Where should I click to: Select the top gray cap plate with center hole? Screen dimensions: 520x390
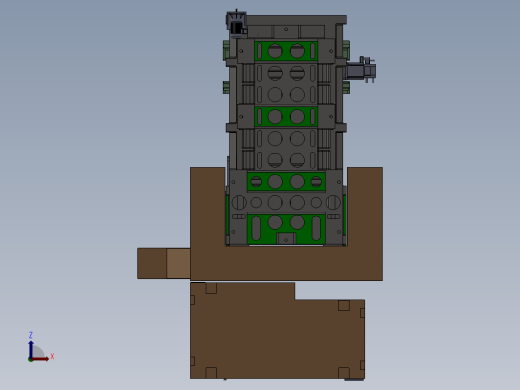coord(286,31)
